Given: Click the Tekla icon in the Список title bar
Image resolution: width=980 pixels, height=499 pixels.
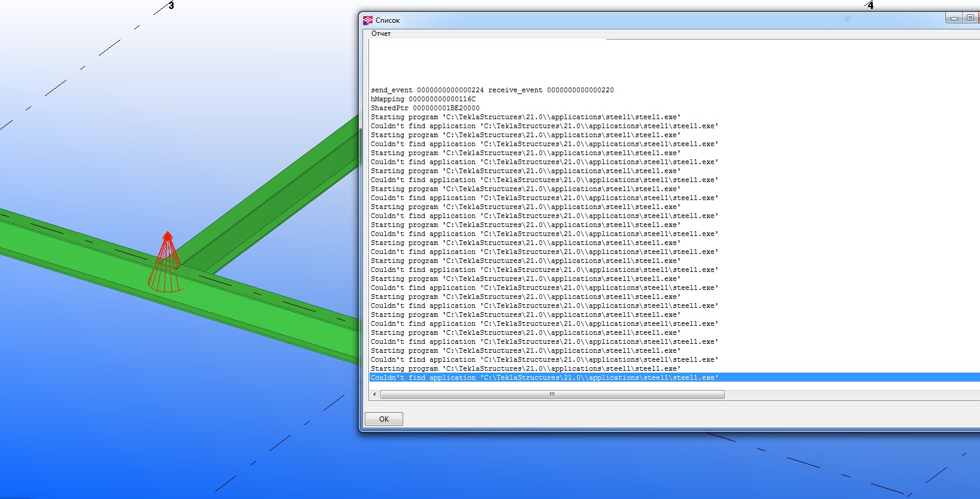Looking at the screenshot, I should point(368,20).
